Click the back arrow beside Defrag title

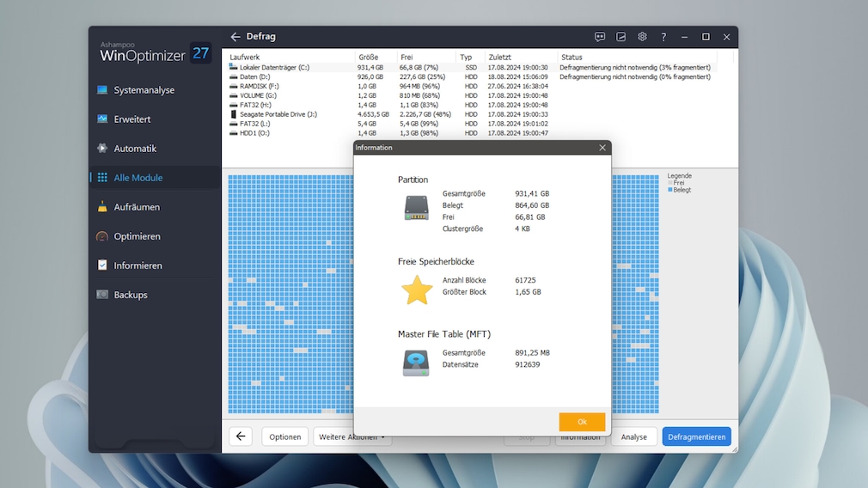pos(235,37)
